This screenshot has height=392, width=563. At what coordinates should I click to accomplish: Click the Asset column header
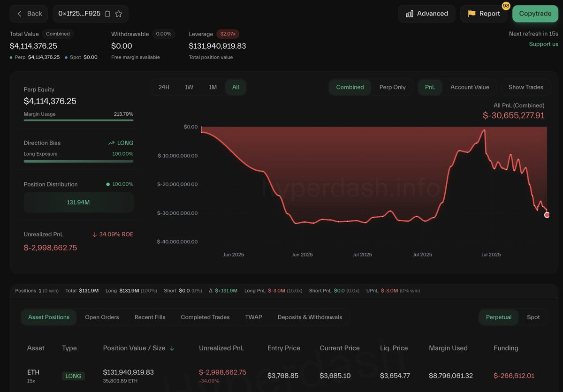[36, 348]
